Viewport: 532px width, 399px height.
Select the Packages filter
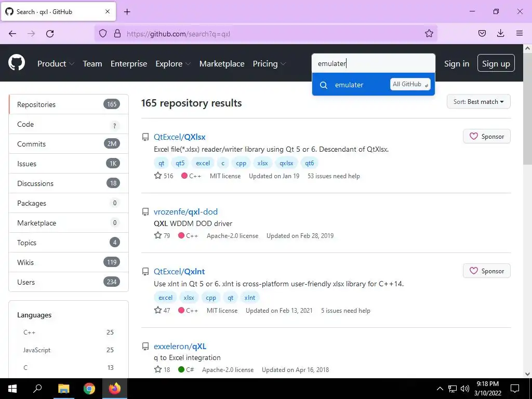[x=69, y=203]
